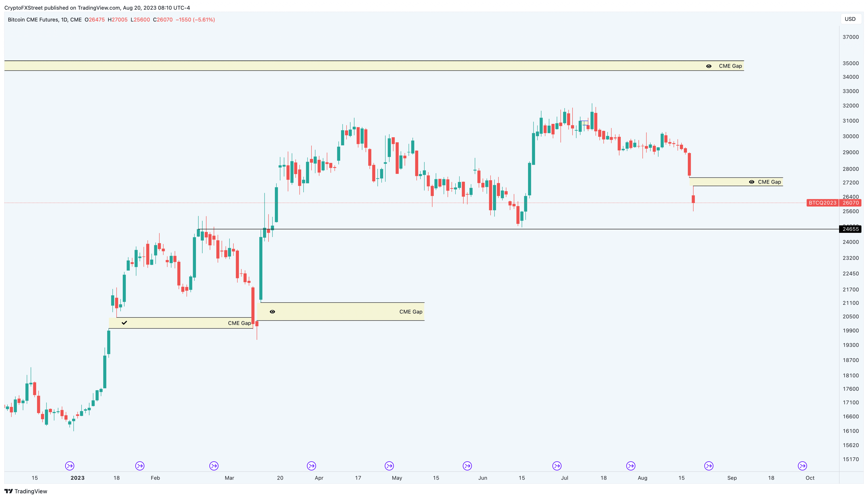Click the 15170 price axis label
Viewport: 868px width, 499px height.
point(851,459)
